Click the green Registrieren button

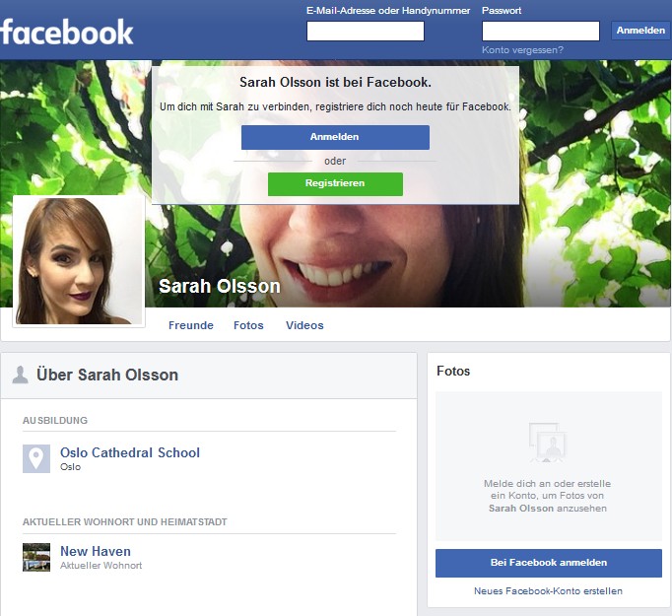pos(335,184)
